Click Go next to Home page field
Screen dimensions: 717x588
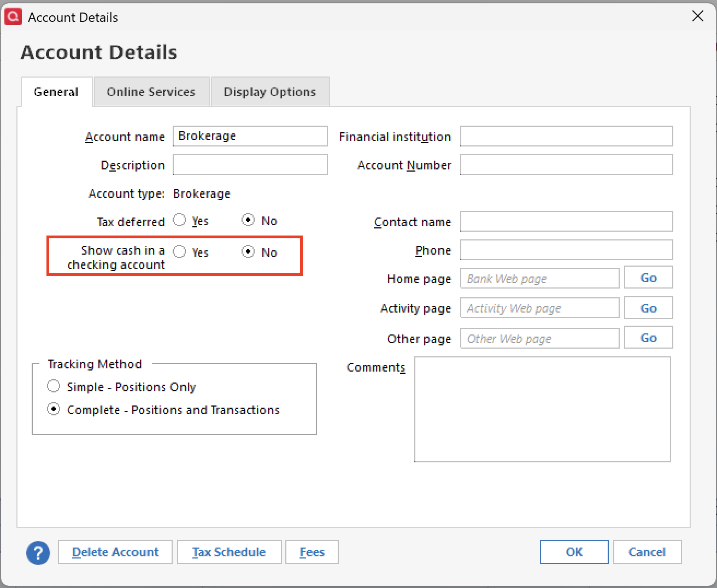coord(648,278)
